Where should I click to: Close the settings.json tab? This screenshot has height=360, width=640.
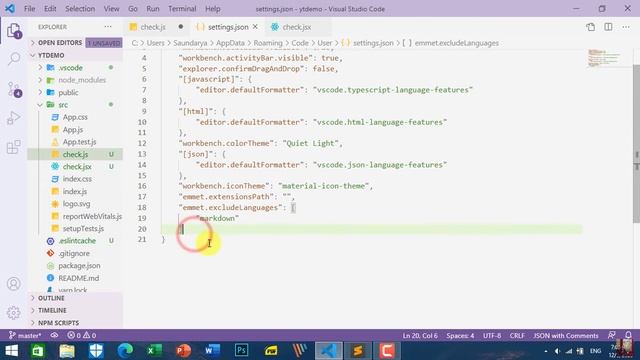(x=255, y=27)
